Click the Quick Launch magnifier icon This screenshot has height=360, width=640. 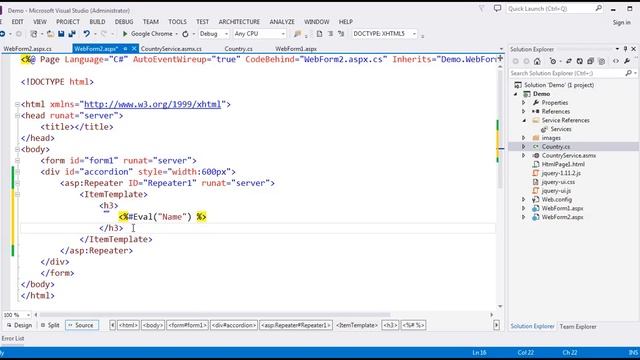click(598, 8)
